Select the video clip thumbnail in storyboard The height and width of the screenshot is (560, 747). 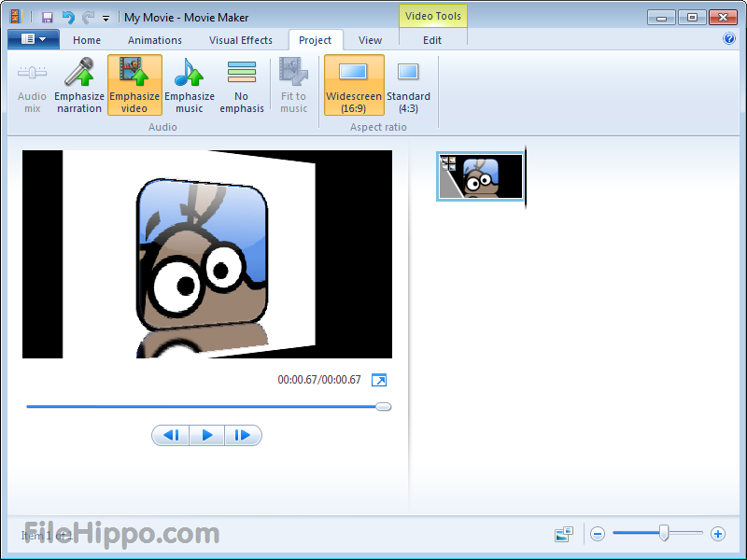480,176
